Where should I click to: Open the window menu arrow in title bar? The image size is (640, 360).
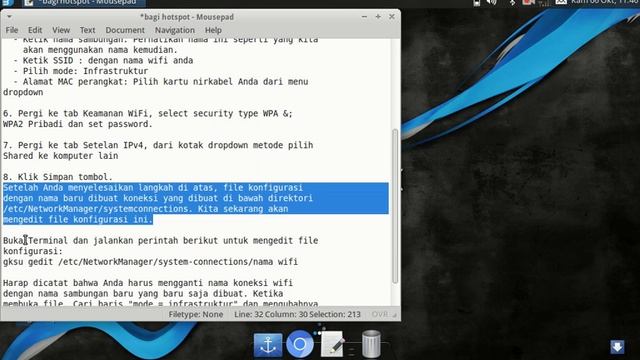pyautogui.click(x=9, y=17)
